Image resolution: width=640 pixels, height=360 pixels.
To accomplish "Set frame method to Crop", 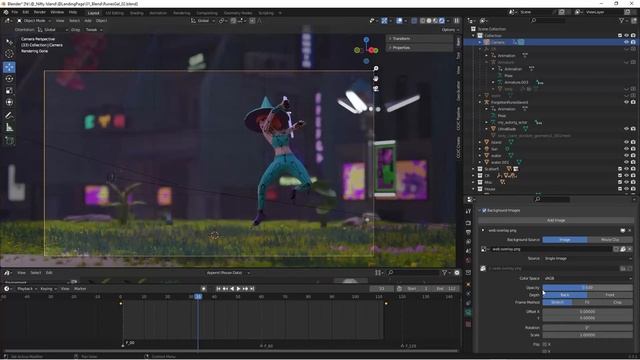I will point(618,302).
